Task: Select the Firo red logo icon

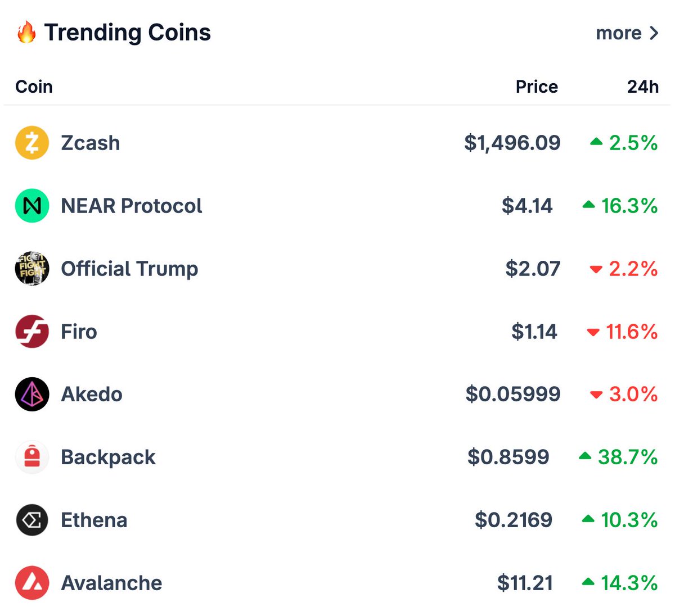Action: [32, 332]
